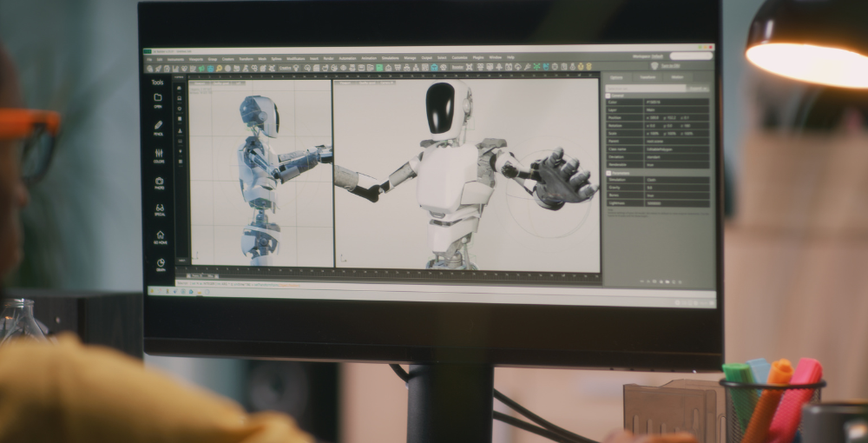Open the Colors tool in sidebar

pos(159,154)
